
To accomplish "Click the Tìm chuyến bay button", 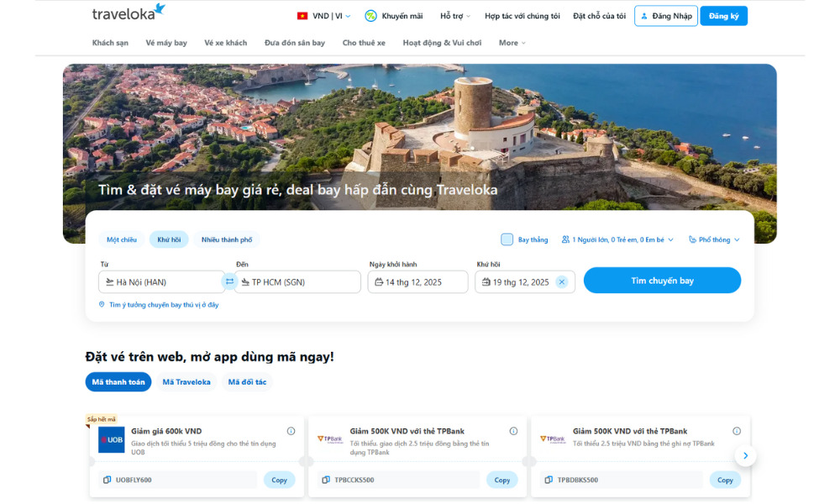I will [x=662, y=281].
